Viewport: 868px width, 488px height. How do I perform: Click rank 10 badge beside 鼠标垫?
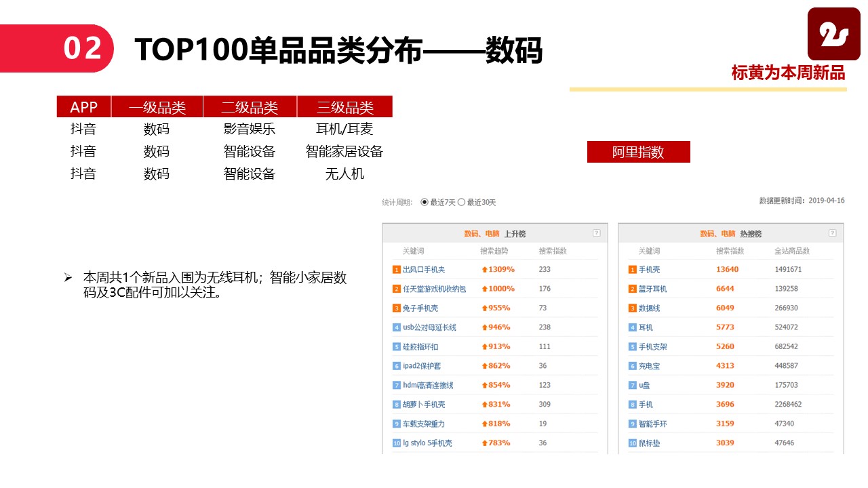[633, 443]
